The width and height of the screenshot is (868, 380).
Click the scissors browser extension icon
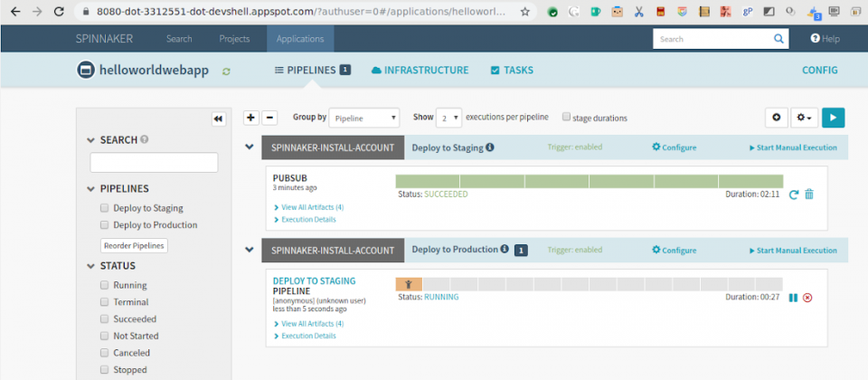coord(639,12)
